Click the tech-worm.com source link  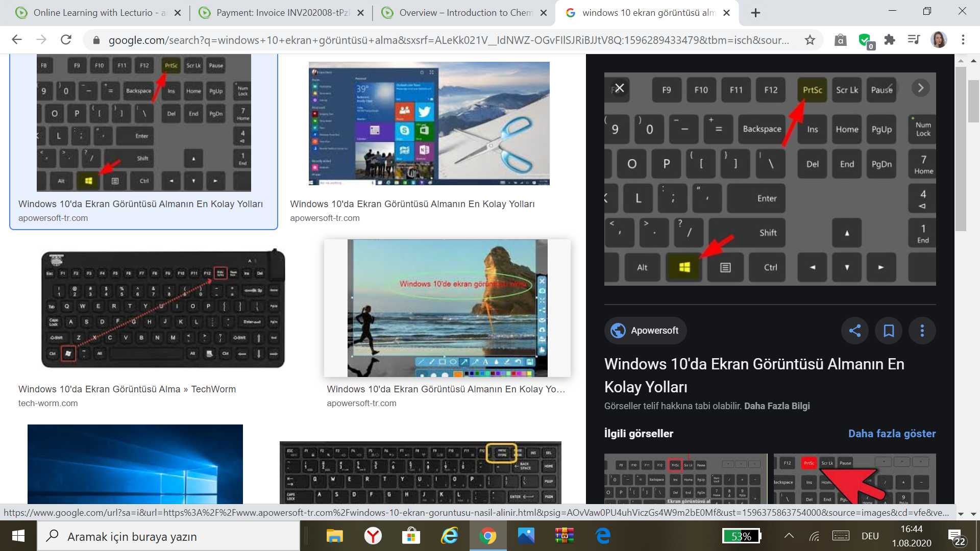click(48, 403)
